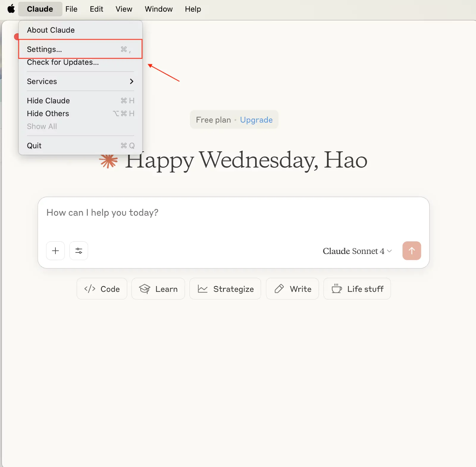Select About Claude from the menu
The width and height of the screenshot is (476, 467).
[x=80, y=30]
